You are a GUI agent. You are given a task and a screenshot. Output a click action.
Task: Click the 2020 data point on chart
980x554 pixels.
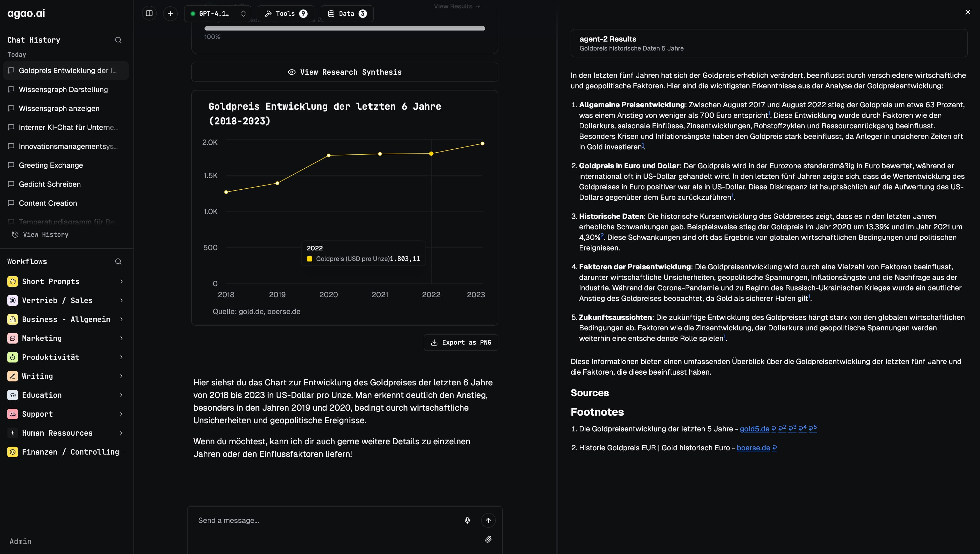[x=329, y=155]
